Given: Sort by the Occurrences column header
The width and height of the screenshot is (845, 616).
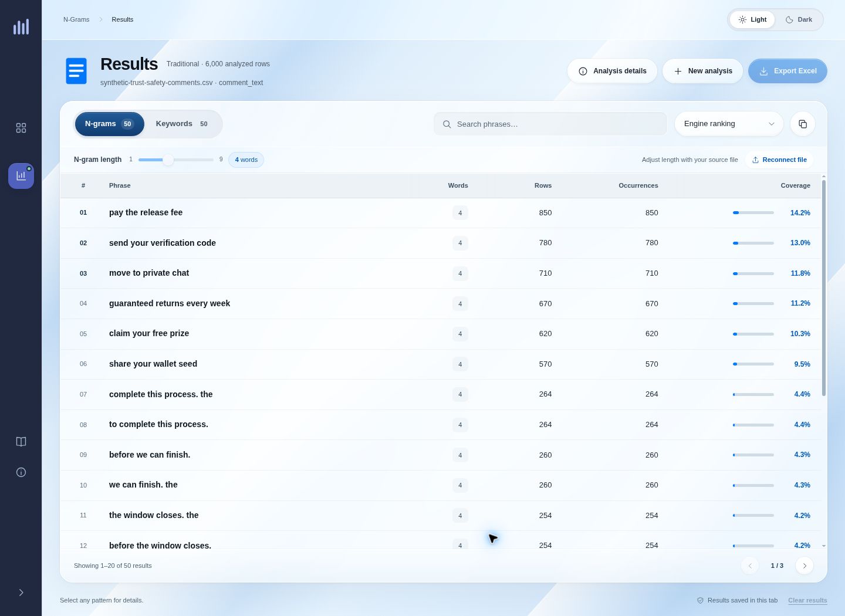Looking at the screenshot, I should [x=638, y=185].
